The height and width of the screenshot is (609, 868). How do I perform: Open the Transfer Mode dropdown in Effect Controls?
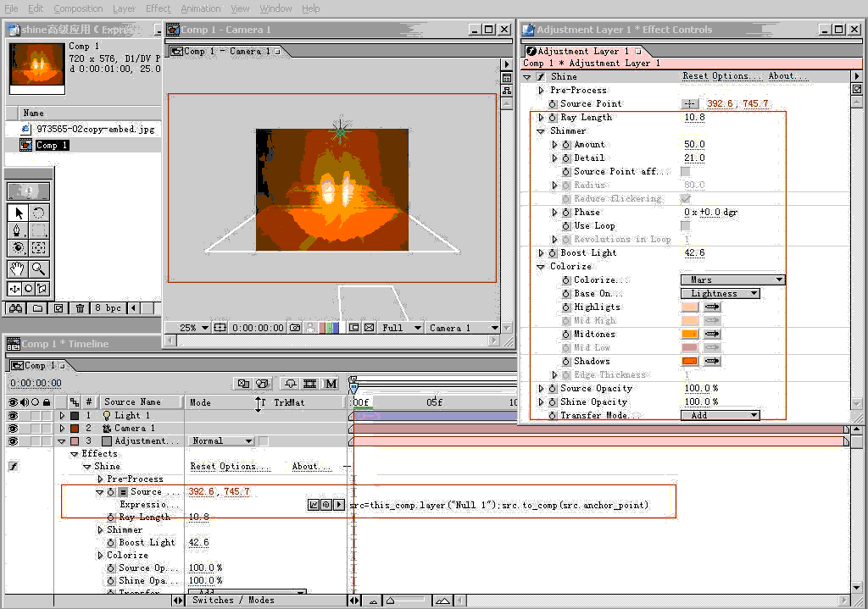[x=720, y=415]
